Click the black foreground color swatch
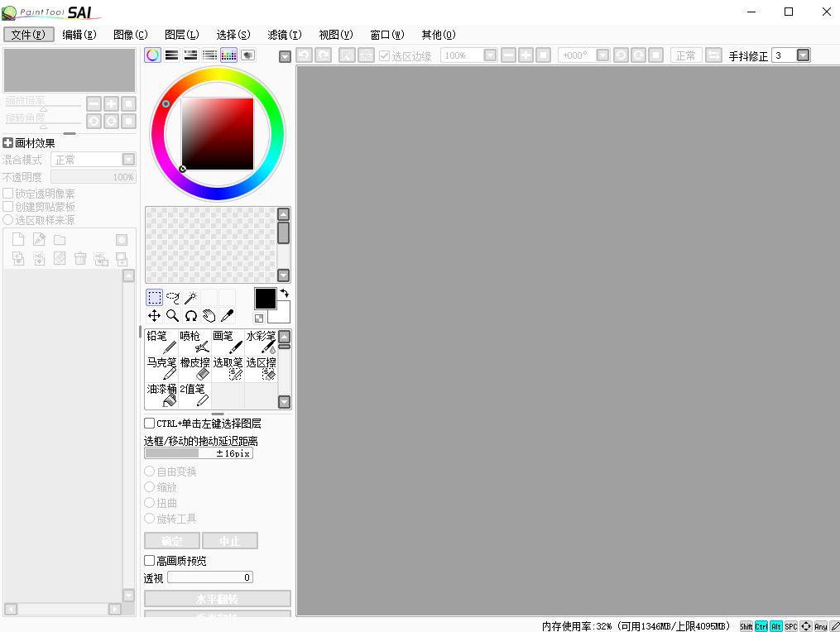This screenshot has width=840, height=632. (265, 299)
